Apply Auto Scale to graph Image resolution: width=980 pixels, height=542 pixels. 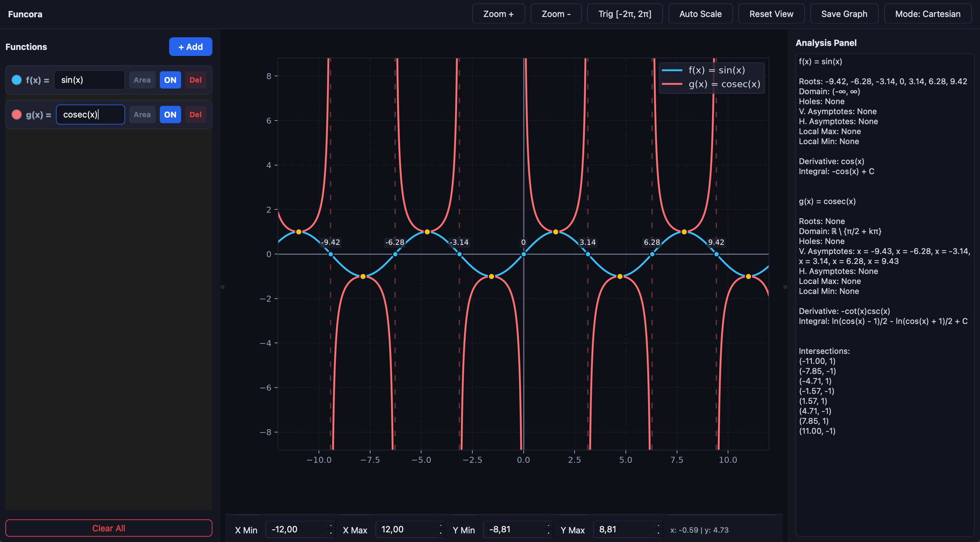701,14
